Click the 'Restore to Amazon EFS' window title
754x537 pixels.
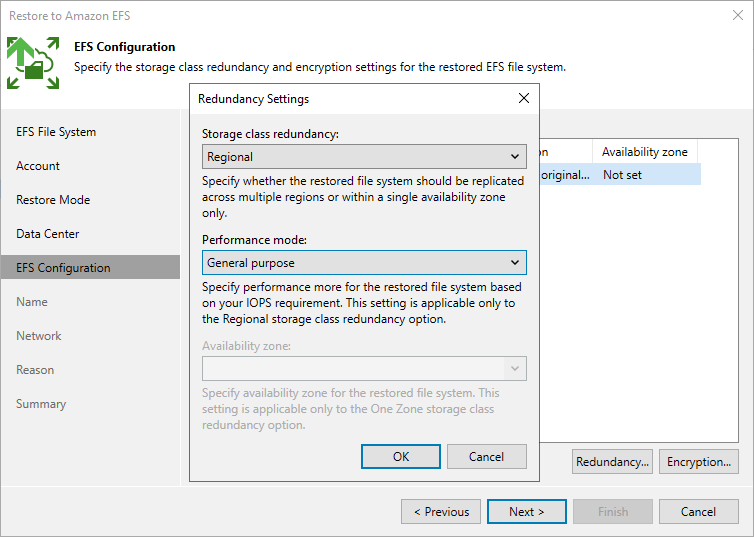[70, 16]
